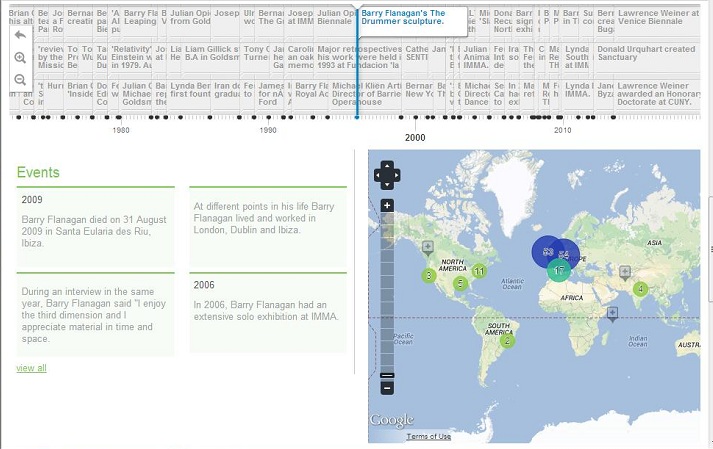Click the Events section heading

click(38, 172)
